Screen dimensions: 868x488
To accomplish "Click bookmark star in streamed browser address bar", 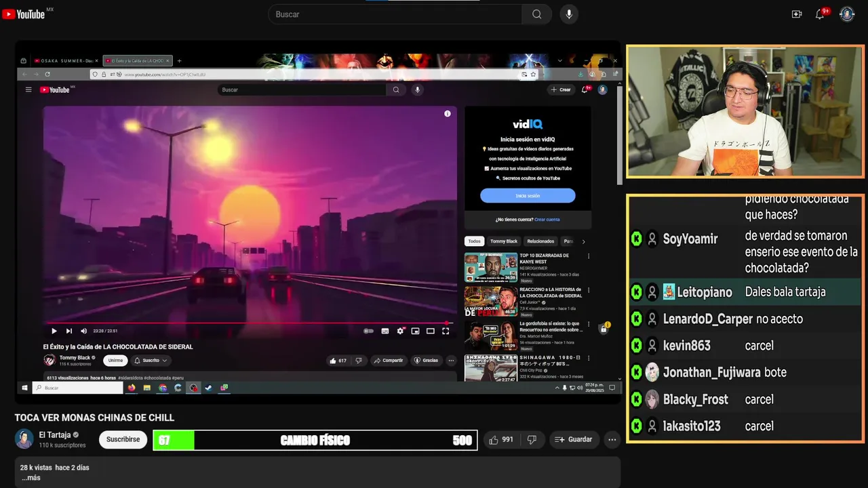I will pos(534,74).
